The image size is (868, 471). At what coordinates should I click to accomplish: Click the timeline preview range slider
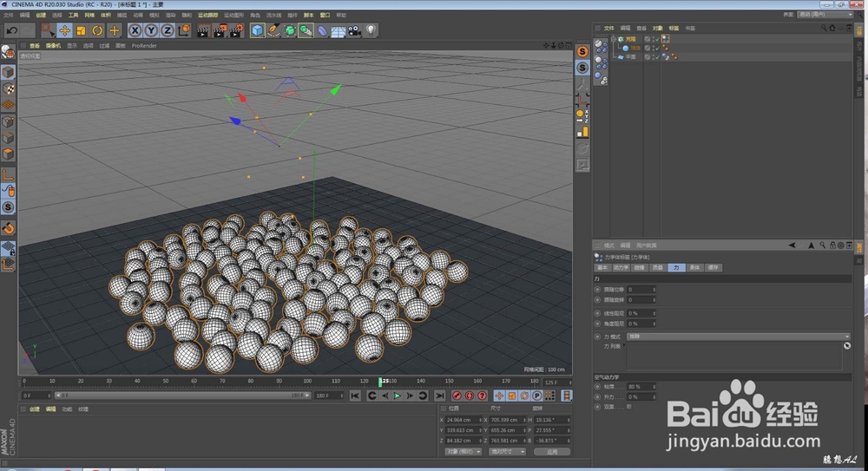(182, 396)
